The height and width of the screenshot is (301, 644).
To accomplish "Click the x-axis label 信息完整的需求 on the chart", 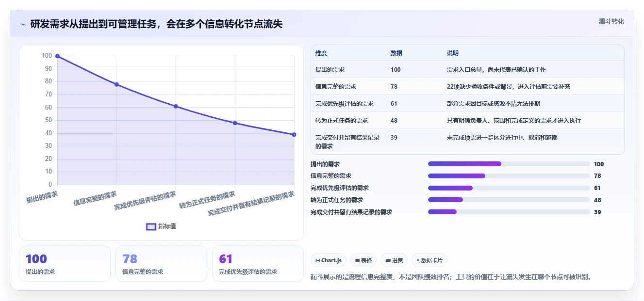I will tap(95, 198).
